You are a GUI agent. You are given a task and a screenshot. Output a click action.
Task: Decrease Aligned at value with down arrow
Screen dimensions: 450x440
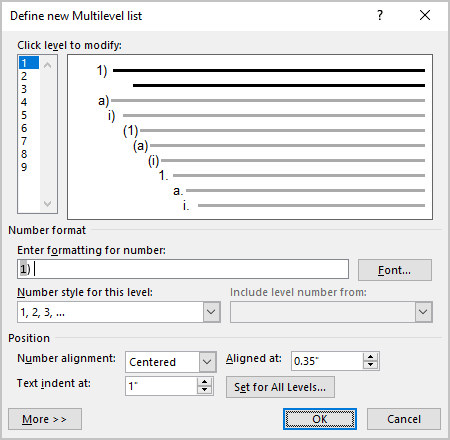tap(371, 365)
